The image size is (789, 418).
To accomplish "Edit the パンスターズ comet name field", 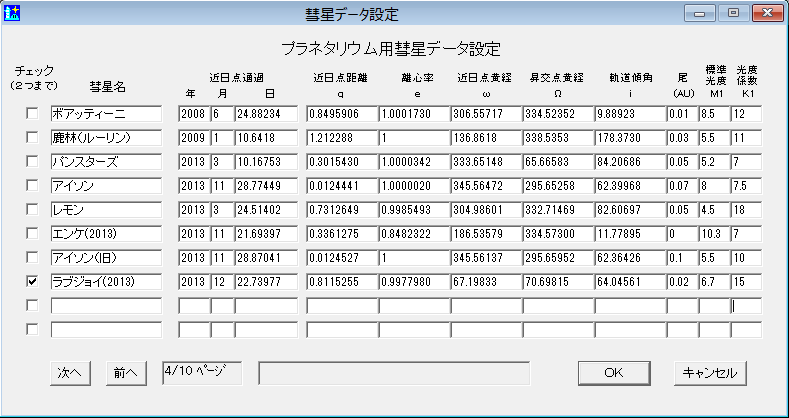I will tap(106, 162).
